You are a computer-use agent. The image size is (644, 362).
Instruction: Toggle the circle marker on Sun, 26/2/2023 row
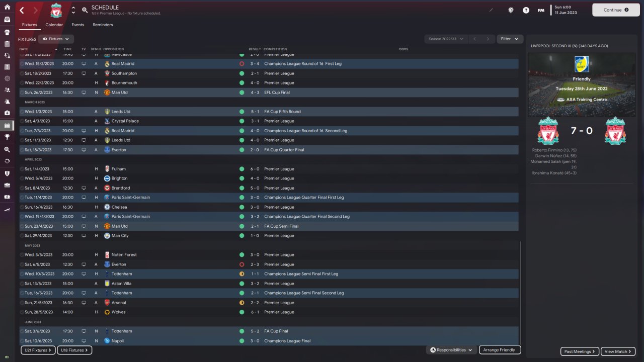tap(22, 93)
